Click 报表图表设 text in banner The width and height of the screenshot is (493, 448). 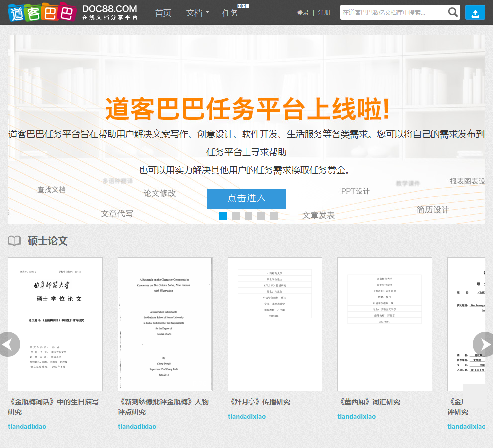tap(467, 181)
